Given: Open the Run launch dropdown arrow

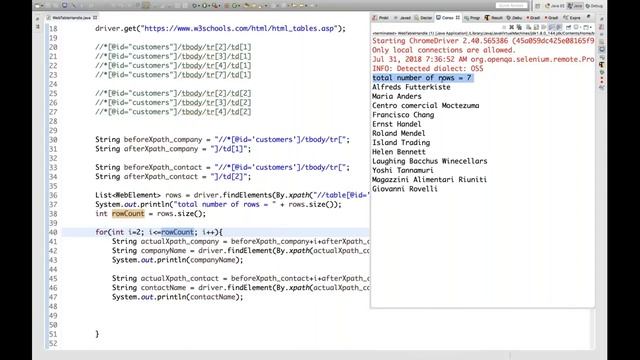Looking at the screenshot, I should coord(209,6).
